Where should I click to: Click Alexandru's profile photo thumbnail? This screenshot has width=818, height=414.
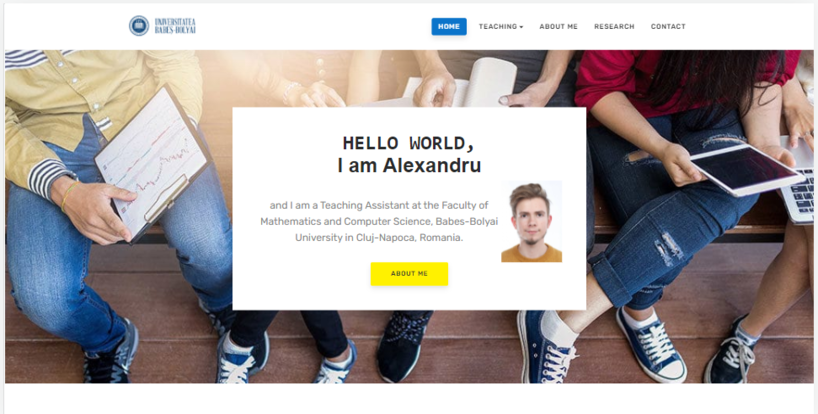(532, 222)
